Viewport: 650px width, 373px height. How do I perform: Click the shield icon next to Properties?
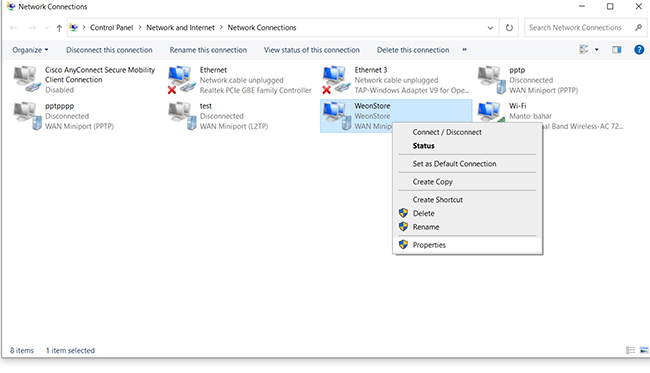(x=403, y=245)
